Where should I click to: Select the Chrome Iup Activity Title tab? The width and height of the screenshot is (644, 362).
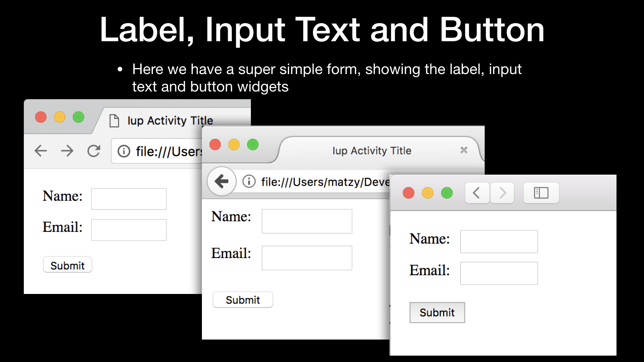pyautogui.click(x=170, y=121)
